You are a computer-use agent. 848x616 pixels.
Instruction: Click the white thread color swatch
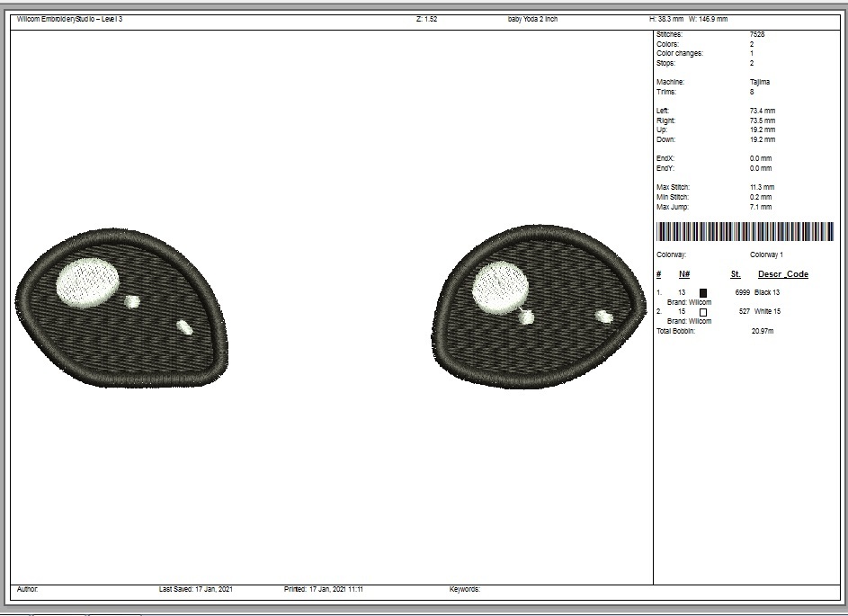tap(703, 312)
